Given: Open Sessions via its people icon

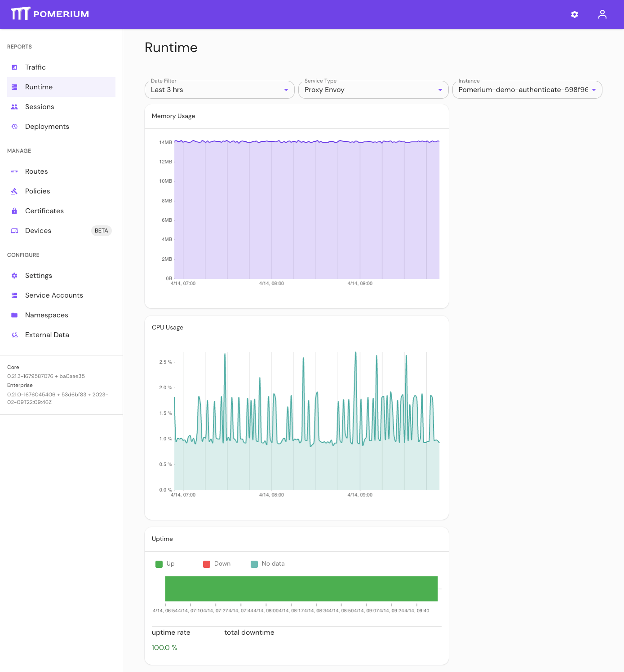Looking at the screenshot, I should click(14, 106).
